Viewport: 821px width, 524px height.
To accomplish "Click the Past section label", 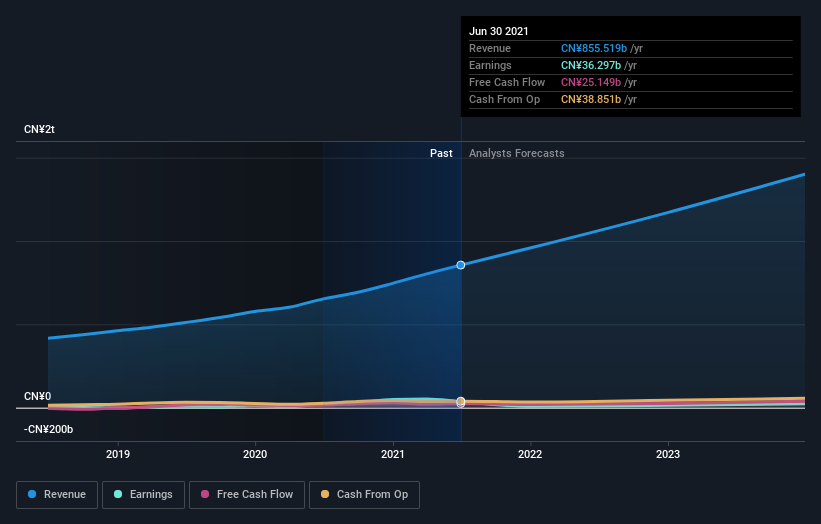I will pyautogui.click(x=441, y=153).
